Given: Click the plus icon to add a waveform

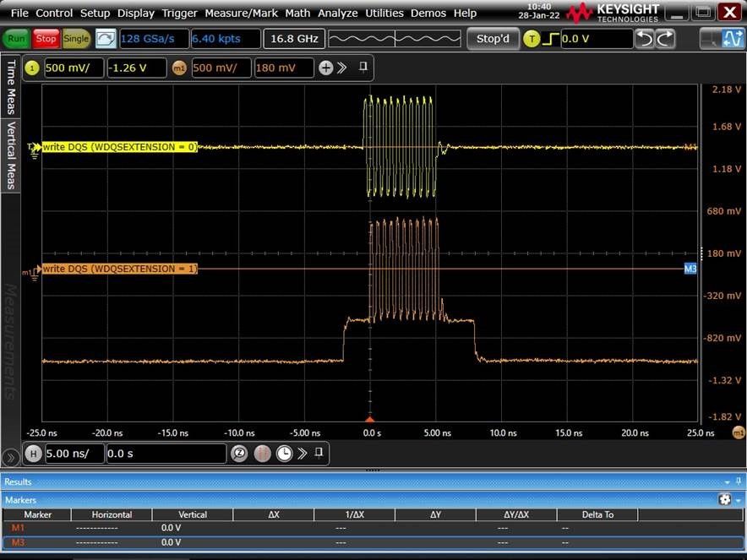Looking at the screenshot, I should tap(326, 68).
